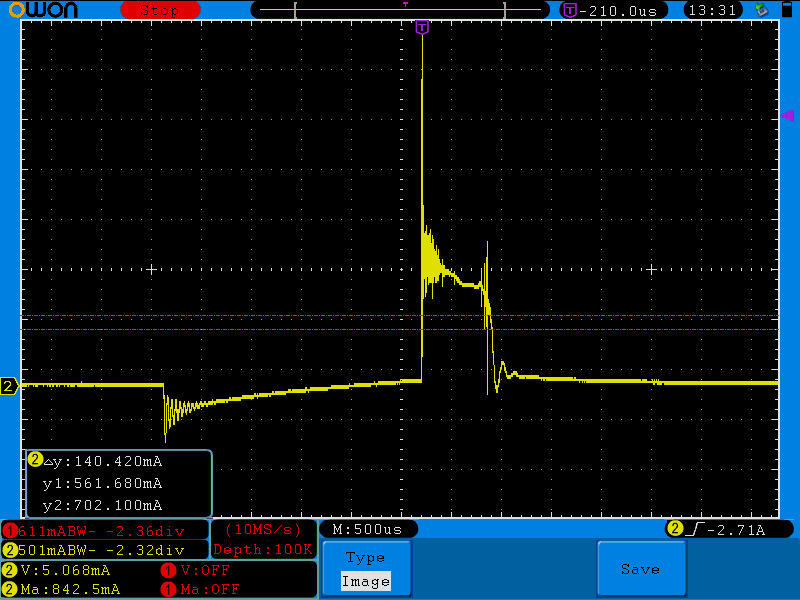Open the Type selector showing Image
The width and height of the screenshot is (800, 600).
tap(365, 569)
